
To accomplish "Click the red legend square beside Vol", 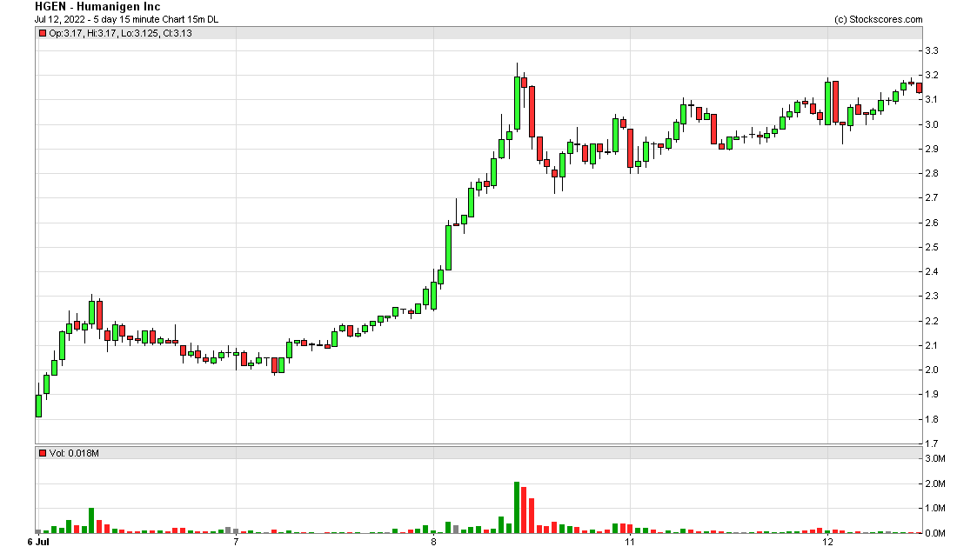I will 43,453.
